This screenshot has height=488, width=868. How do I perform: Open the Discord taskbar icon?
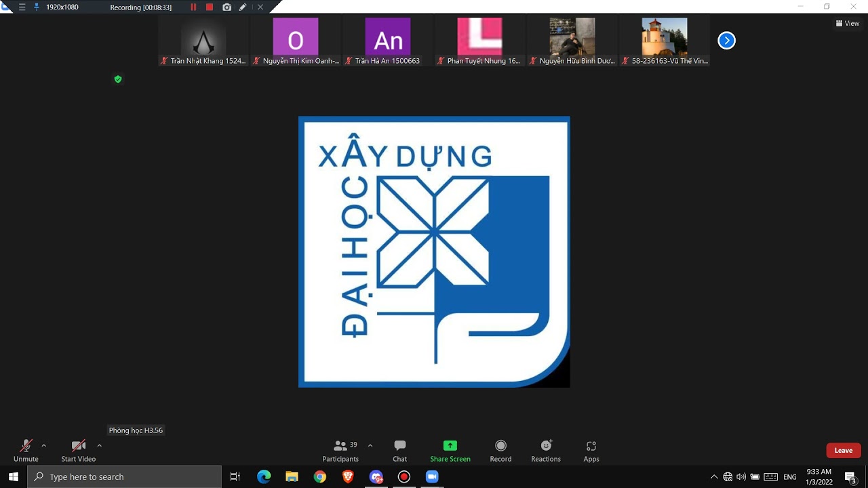pos(376,476)
